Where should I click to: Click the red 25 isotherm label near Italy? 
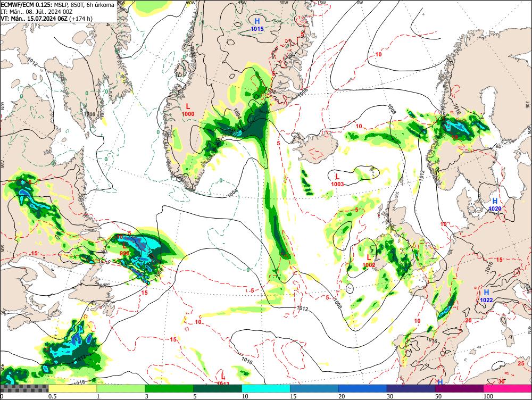521,363
